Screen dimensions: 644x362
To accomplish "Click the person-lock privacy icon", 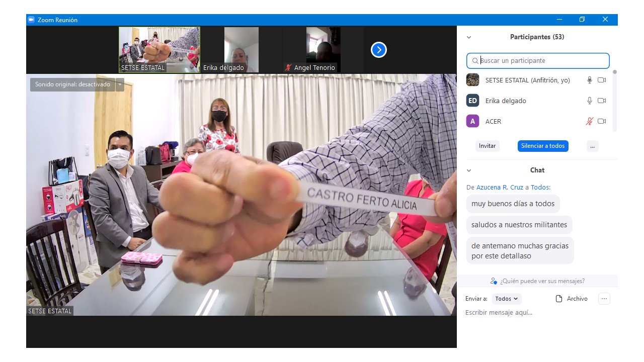I will [x=494, y=281].
